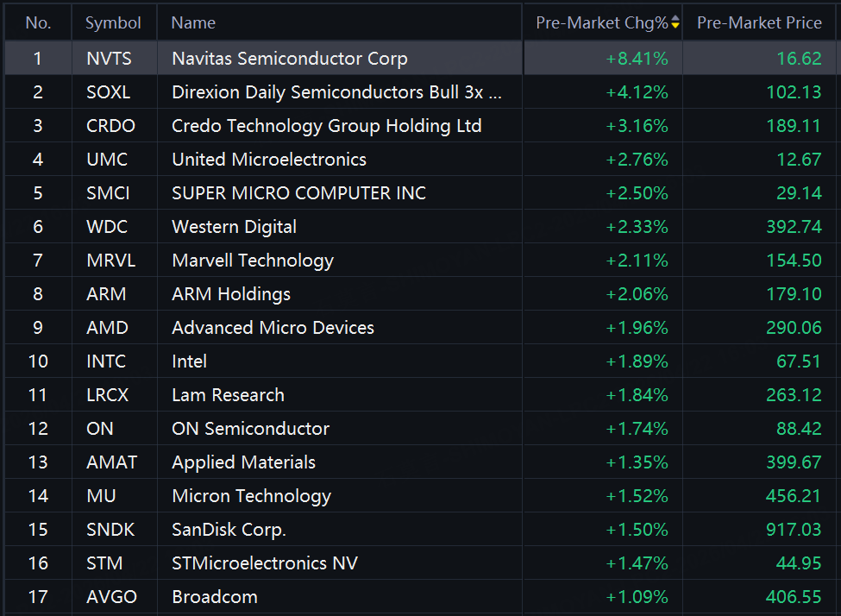This screenshot has height=616, width=841.
Task: Select the LRCX ticker symbol
Action: [108, 395]
